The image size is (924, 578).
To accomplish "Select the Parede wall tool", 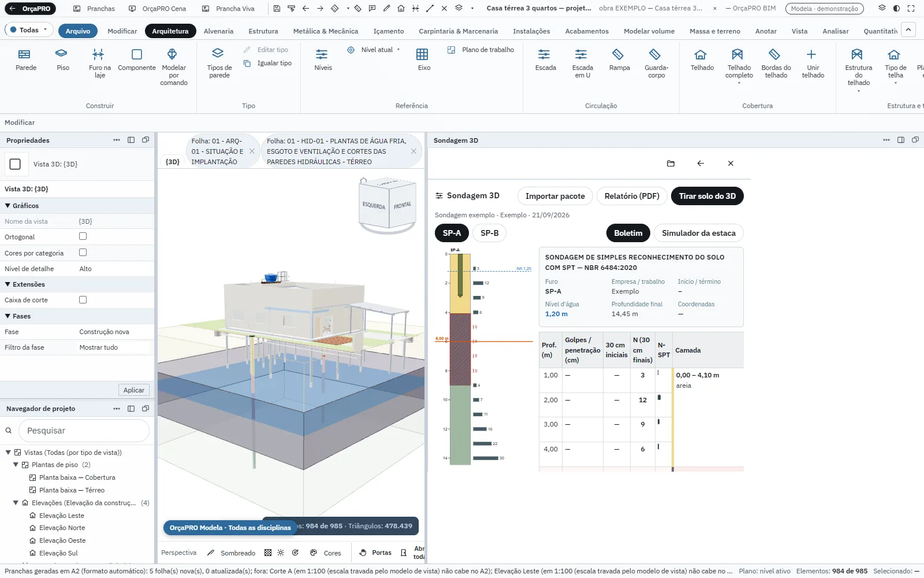I will pos(26,60).
